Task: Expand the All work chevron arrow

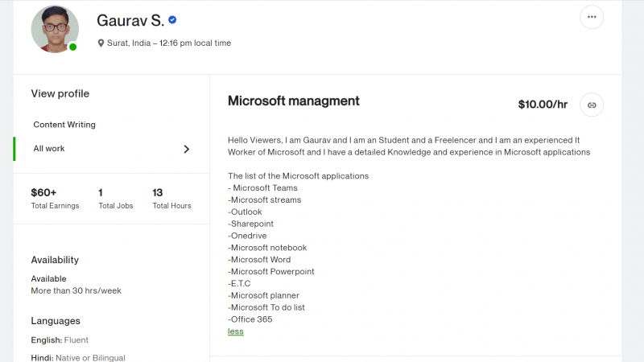Action: pyautogui.click(x=187, y=149)
